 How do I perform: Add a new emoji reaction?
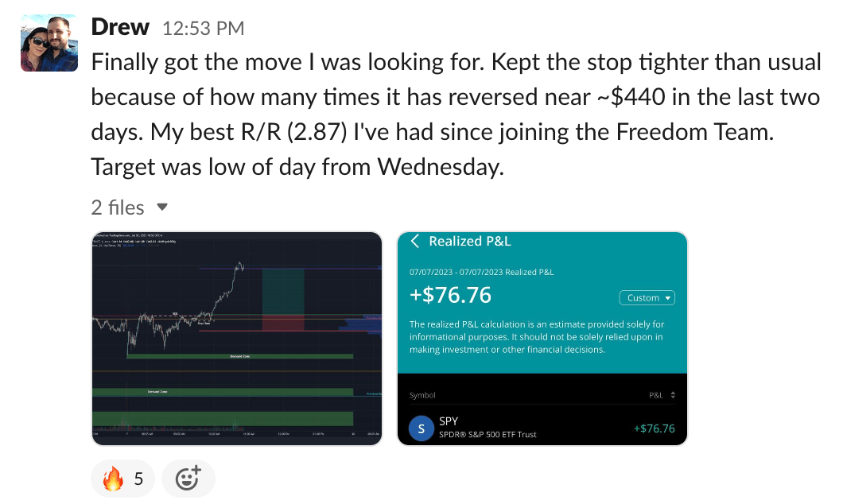coord(188,479)
